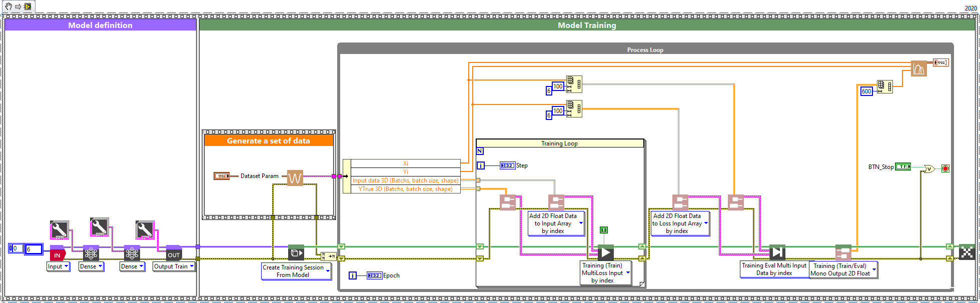Click the W dataset generator node
Image resolution: width=980 pixels, height=303 pixels.
(x=295, y=177)
